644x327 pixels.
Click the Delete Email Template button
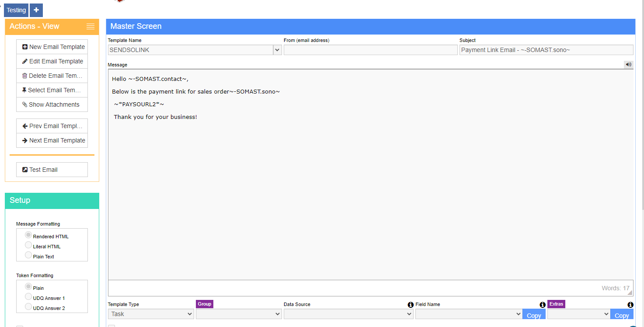pyautogui.click(x=52, y=76)
